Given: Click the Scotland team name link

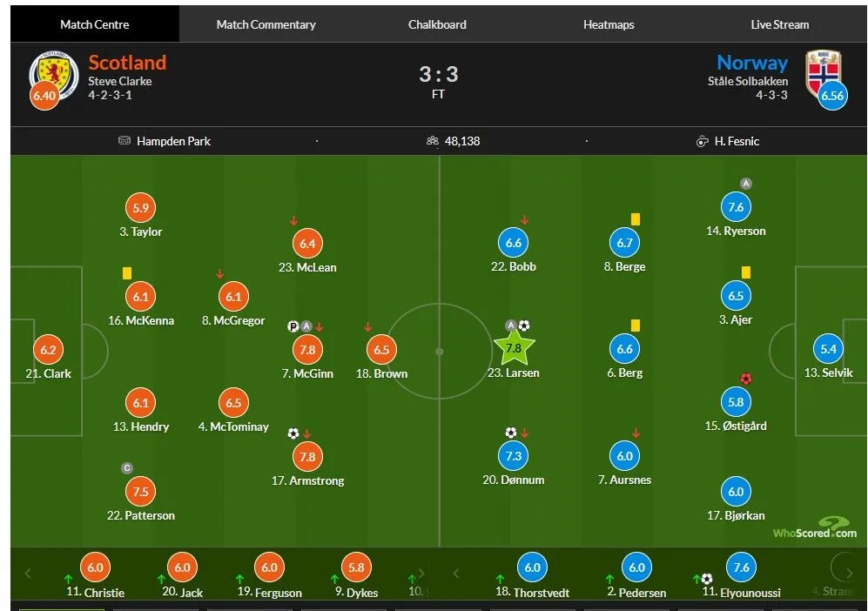Looking at the screenshot, I should 127,63.
